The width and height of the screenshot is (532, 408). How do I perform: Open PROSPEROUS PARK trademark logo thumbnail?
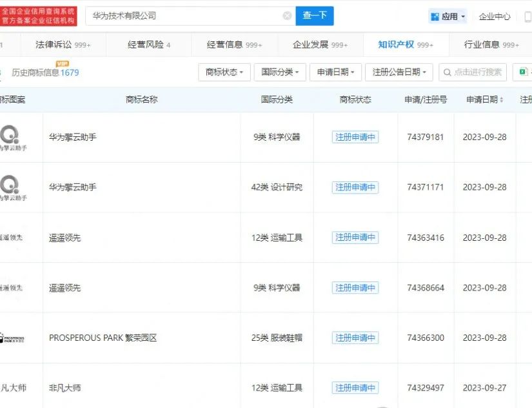tap(12, 338)
